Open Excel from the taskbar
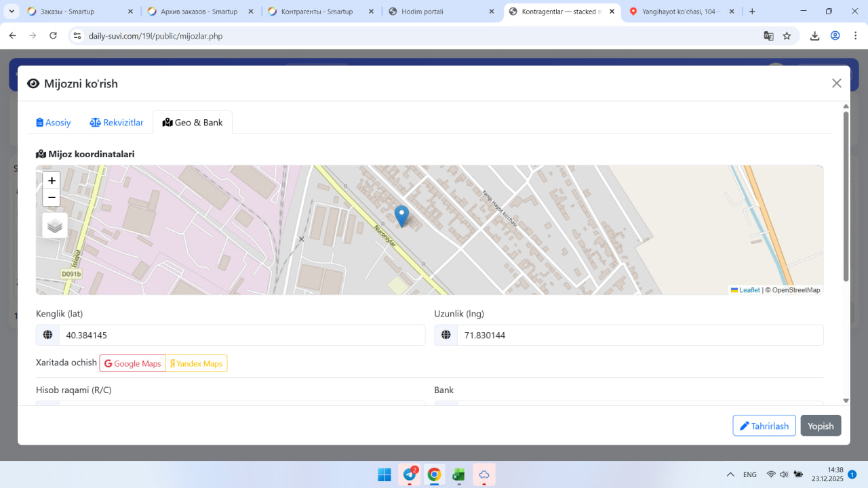Screen dimensions: 868x488 click(458, 474)
